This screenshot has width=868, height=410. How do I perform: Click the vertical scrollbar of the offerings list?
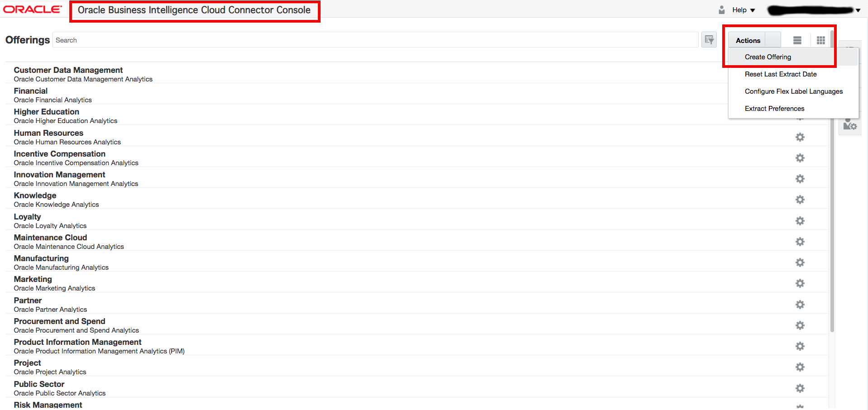click(832, 181)
